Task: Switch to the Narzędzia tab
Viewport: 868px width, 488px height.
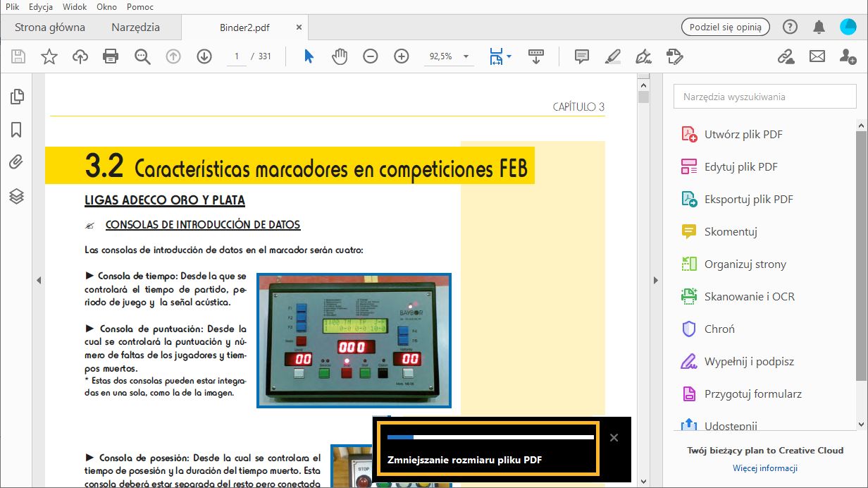Action: (x=135, y=28)
